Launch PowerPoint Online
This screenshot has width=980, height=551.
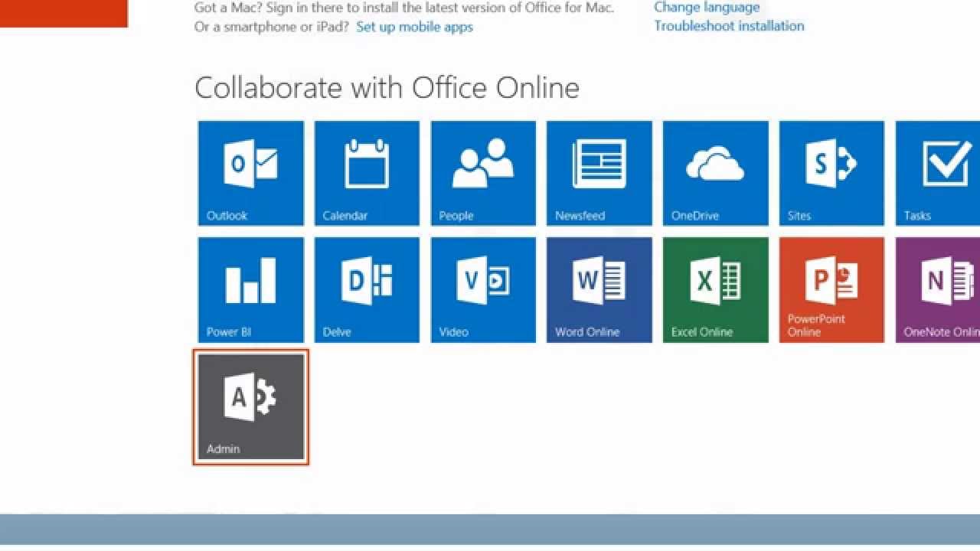tap(831, 290)
